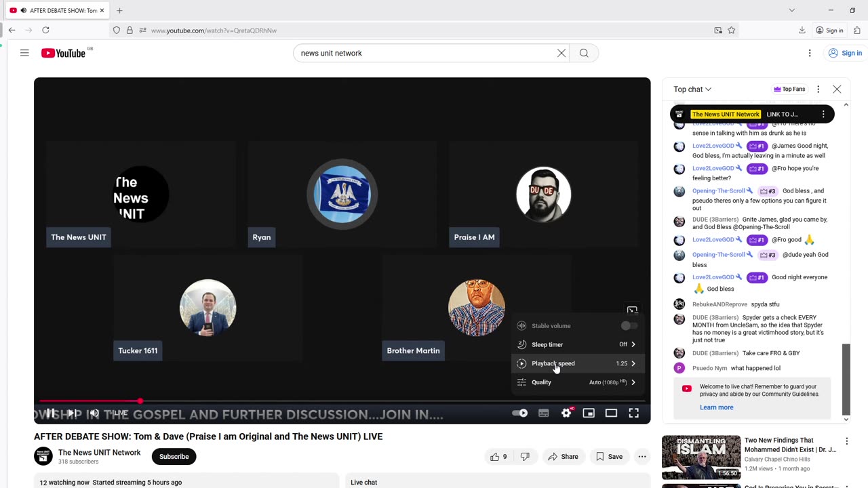Click the site lock security icon

tap(130, 30)
